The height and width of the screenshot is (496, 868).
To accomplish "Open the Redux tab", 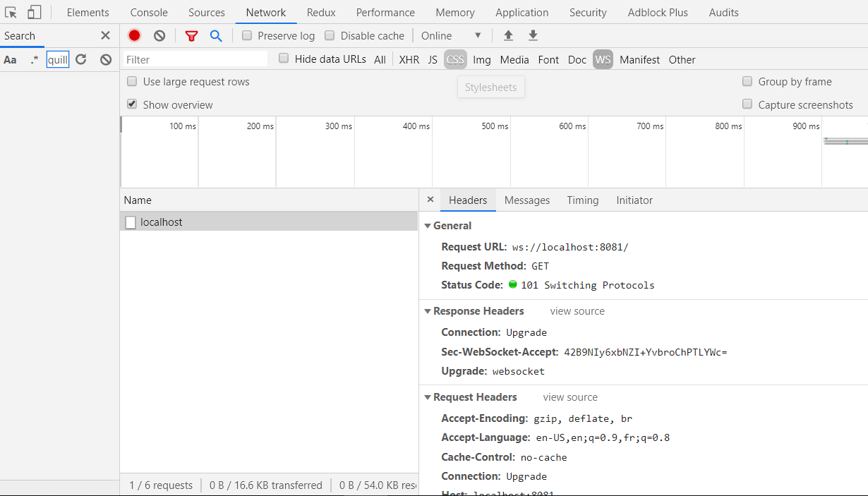I will [x=321, y=12].
